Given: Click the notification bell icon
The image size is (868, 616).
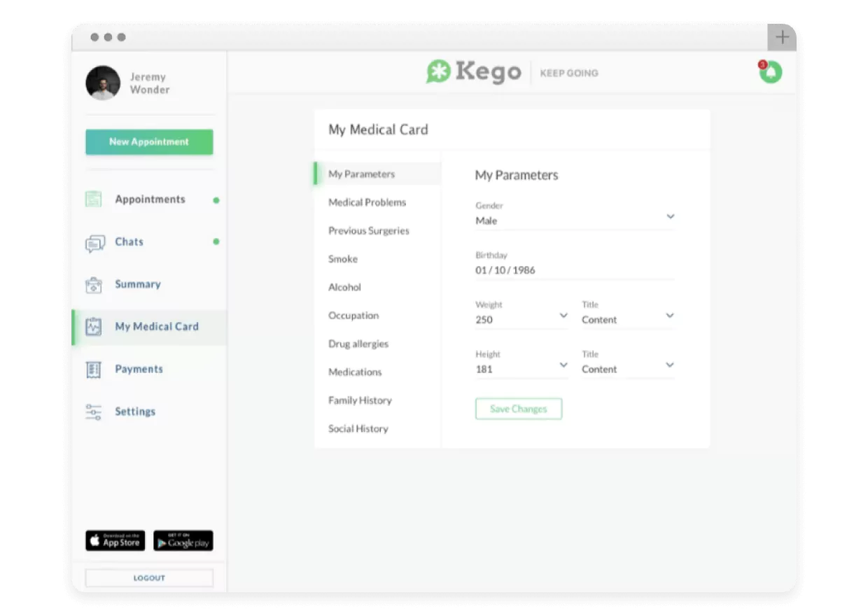Looking at the screenshot, I should 771,72.
